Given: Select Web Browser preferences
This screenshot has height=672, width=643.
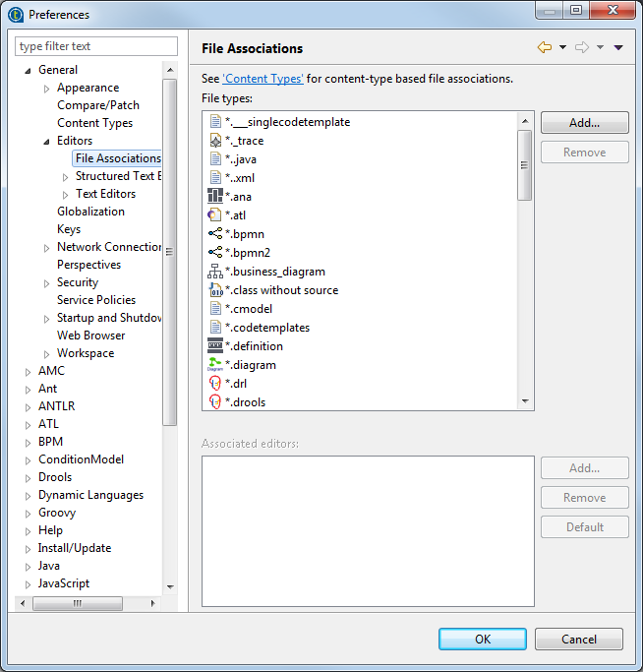Looking at the screenshot, I should pos(90,336).
